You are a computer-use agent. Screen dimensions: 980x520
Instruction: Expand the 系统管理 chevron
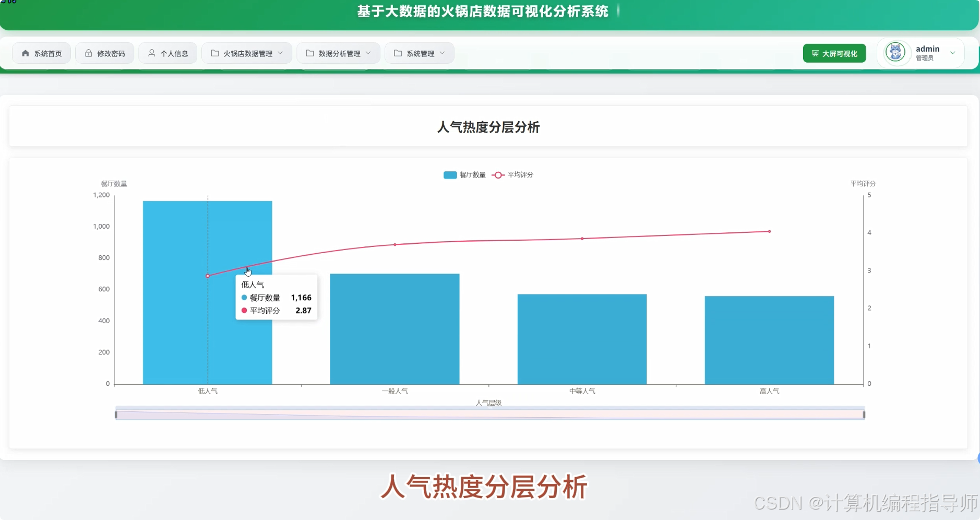coord(443,53)
